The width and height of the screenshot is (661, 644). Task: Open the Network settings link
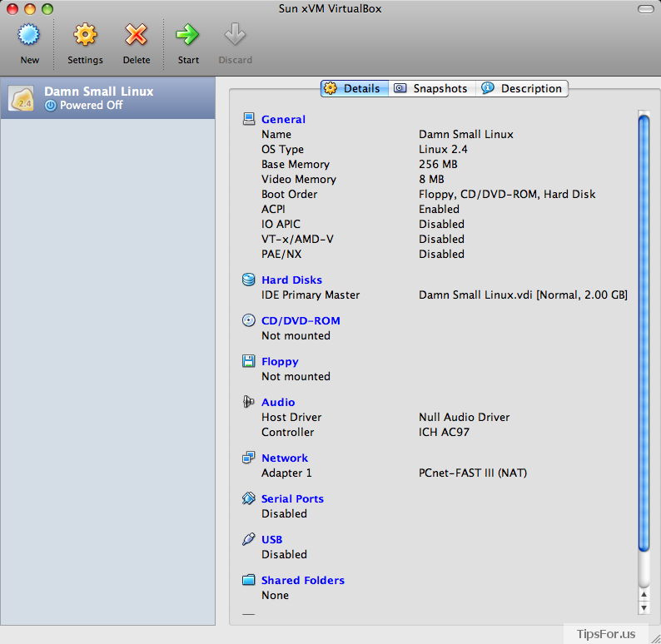point(285,458)
